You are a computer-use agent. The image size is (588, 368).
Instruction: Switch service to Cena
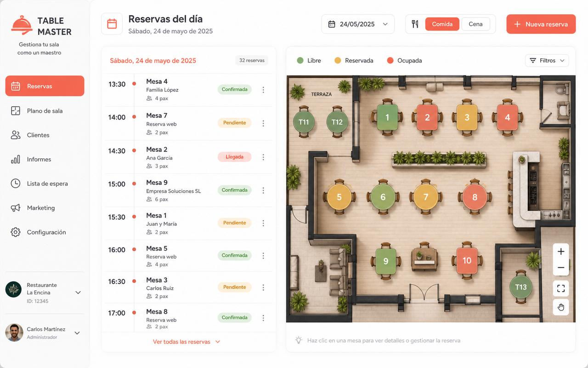coord(475,24)
